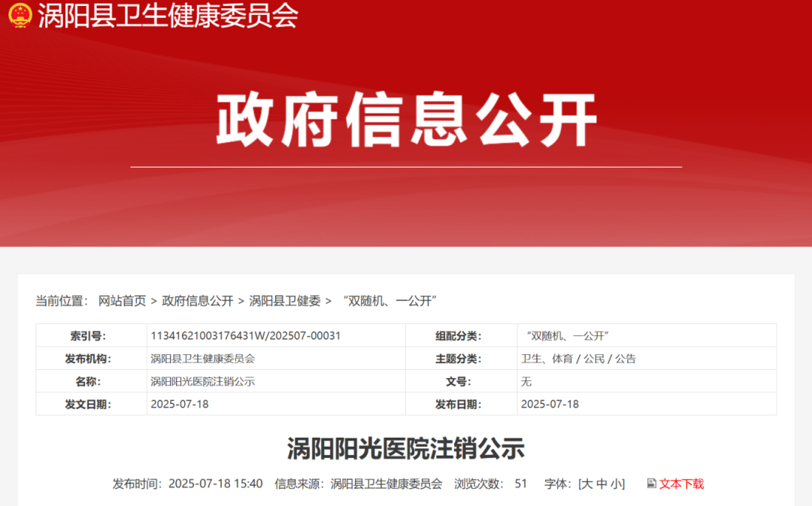Go to 网站首页 in breadcrumb

[x=123, y=301]
